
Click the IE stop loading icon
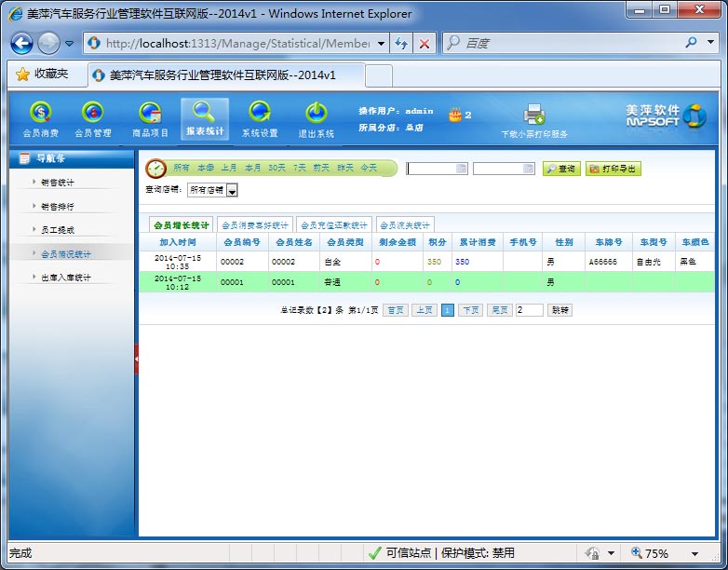click(424, 44)
